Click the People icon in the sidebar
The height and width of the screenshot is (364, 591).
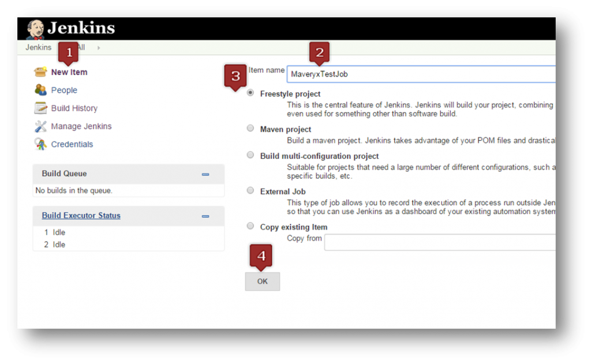42,90
